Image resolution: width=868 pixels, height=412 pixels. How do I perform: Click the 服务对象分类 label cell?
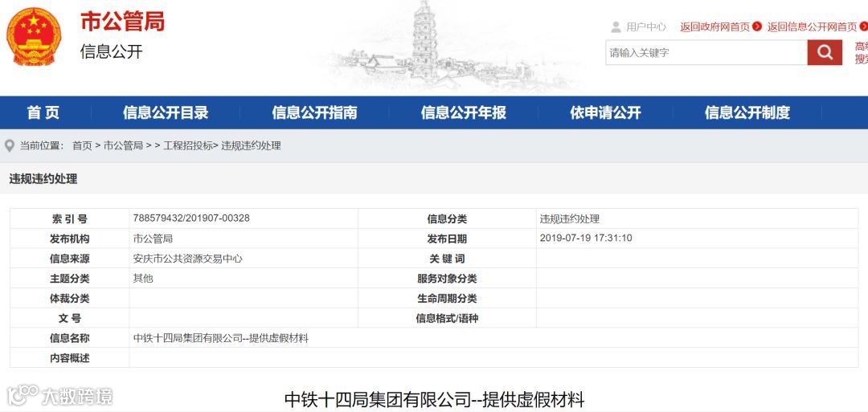[x=448, y=279]
